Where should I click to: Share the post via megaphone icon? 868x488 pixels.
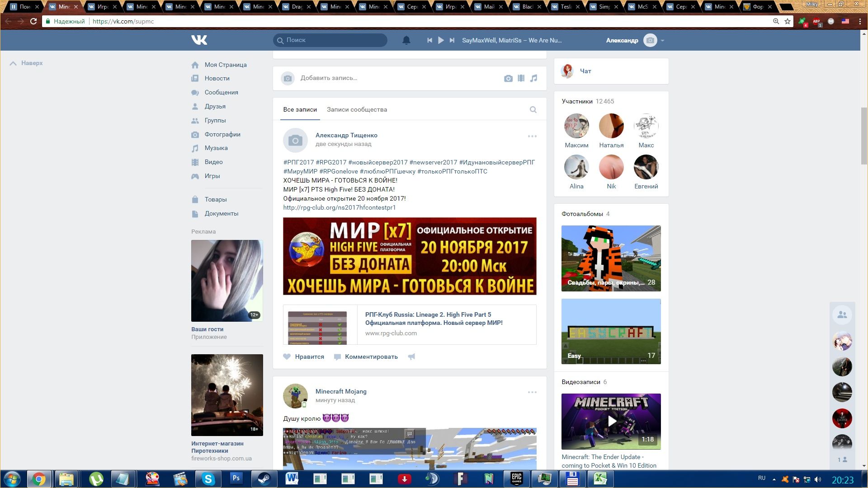coord(411,357)
